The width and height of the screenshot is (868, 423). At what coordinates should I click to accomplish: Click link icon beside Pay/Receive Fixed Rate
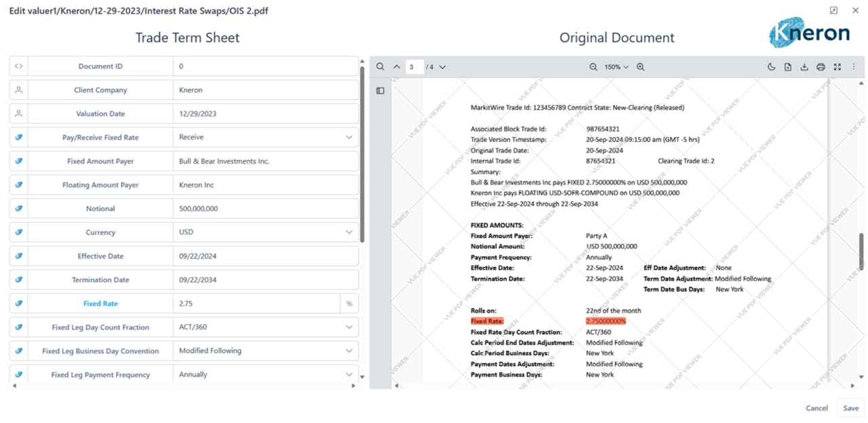pos(19,138)
